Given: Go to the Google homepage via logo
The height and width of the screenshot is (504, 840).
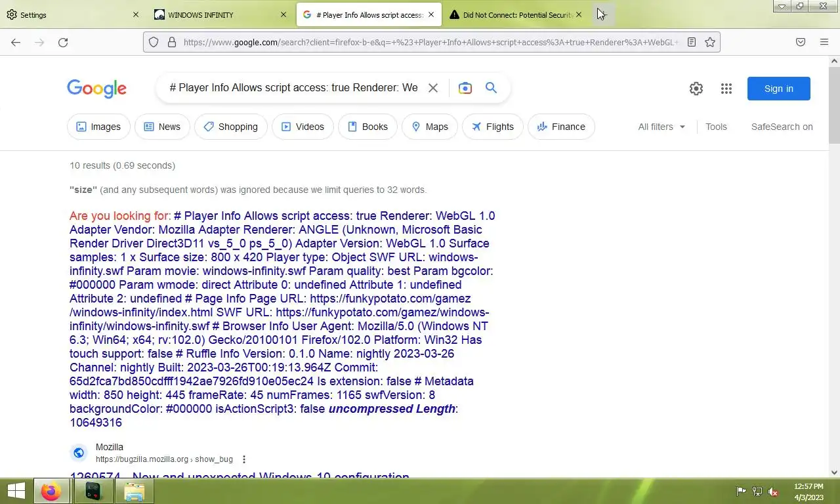Looking at the screenshot, I should point(96,89).
